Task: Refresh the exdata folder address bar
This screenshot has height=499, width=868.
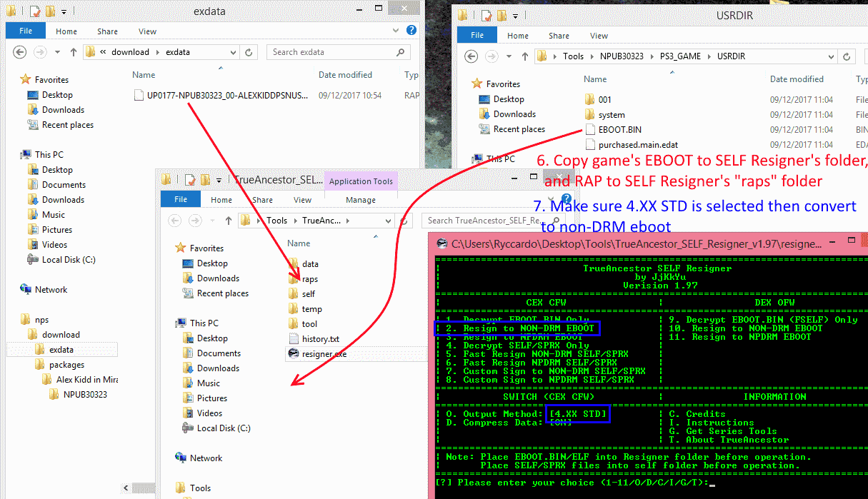Action: coord(249,52)
